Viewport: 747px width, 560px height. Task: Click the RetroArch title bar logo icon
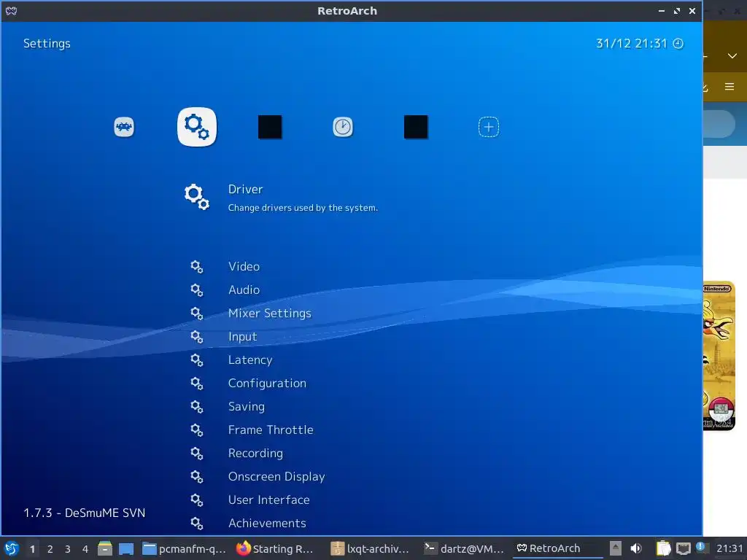[12, 11]
